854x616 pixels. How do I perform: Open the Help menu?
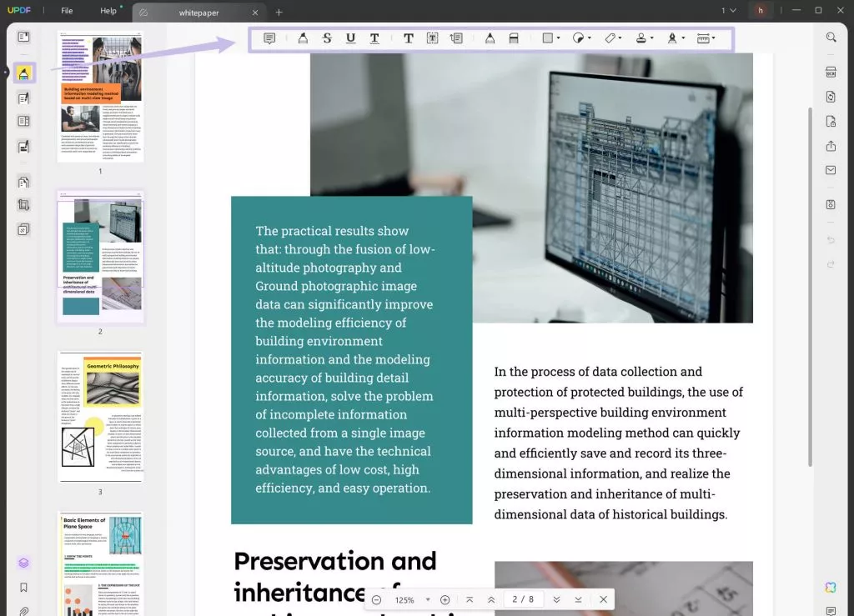(x=108, y=11)
